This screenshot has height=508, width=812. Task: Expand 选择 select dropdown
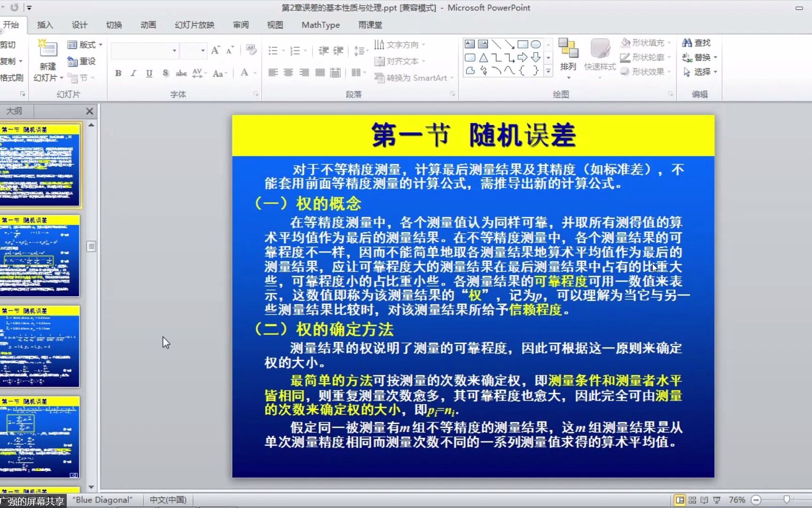tap(715, 72)
